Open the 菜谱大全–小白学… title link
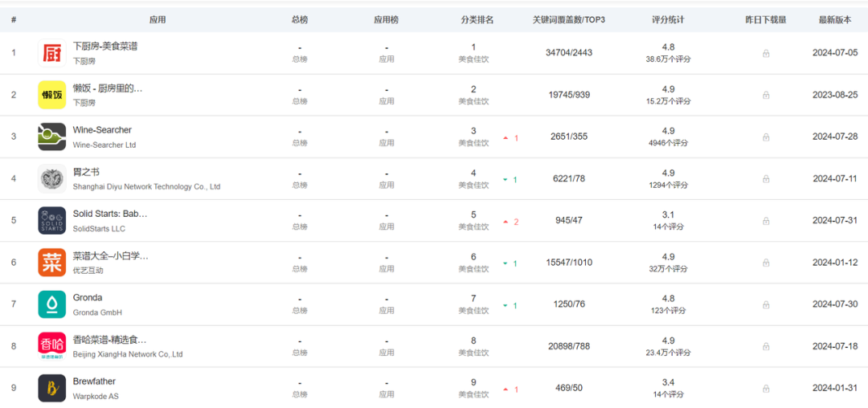 point(111,256)
